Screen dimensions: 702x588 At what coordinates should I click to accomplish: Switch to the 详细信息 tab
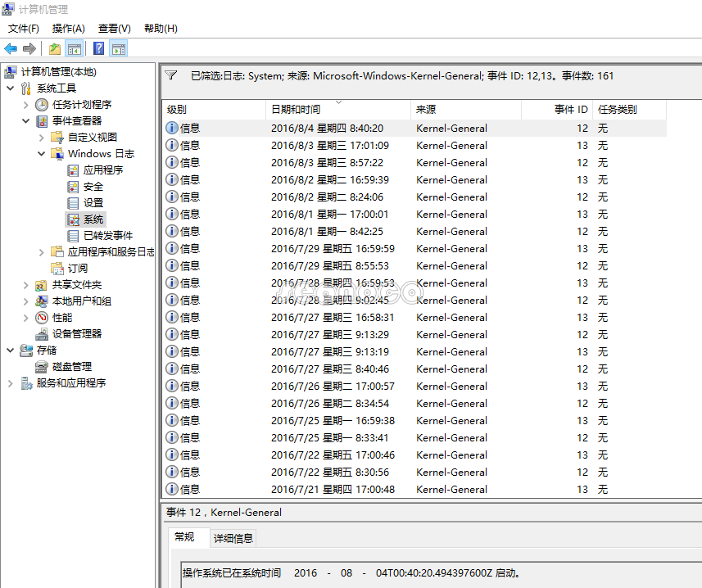pos(233,538)
